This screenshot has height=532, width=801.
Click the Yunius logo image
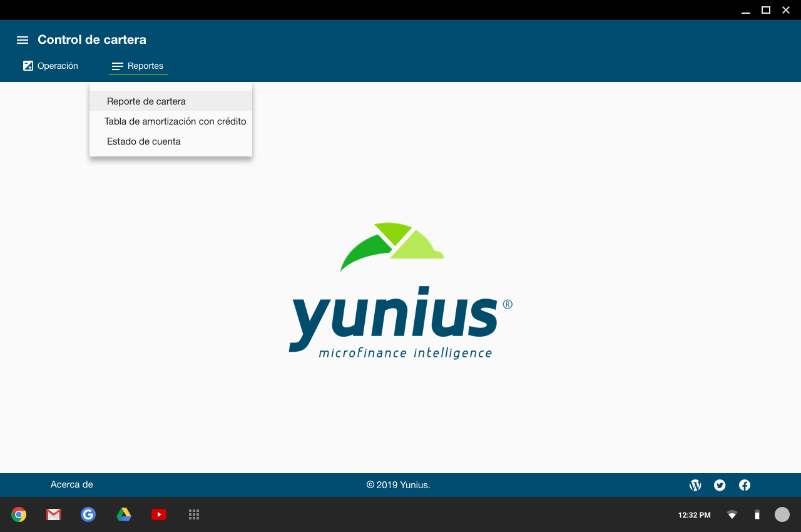click(400, 291)
